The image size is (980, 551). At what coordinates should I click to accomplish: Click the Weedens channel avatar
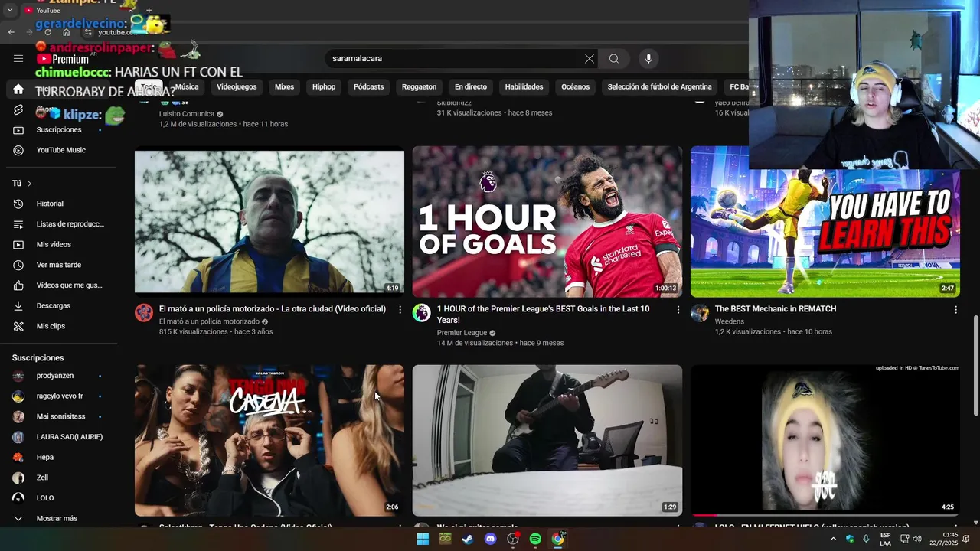pos(700,312)
